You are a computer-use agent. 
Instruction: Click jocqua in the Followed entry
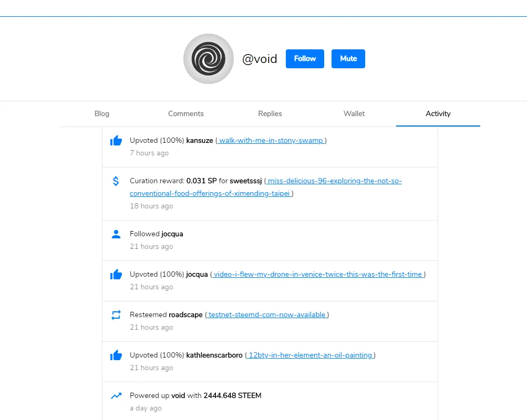[172, 234]
